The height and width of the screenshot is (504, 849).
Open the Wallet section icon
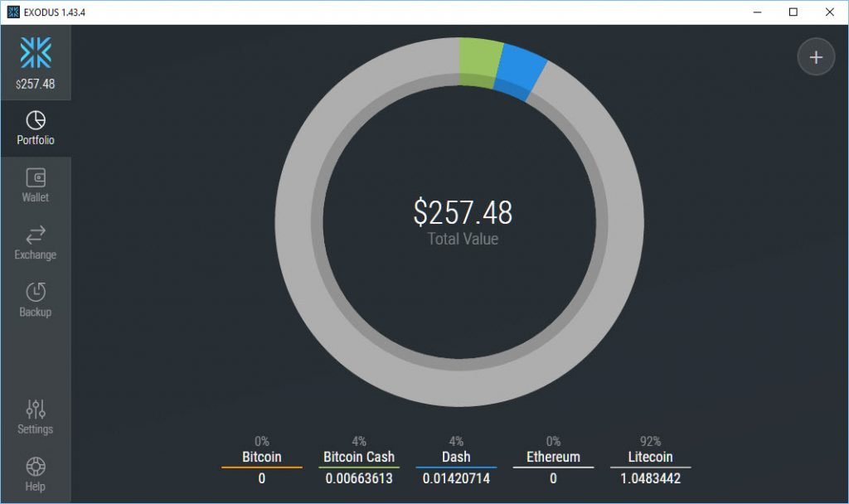point(36,177)
